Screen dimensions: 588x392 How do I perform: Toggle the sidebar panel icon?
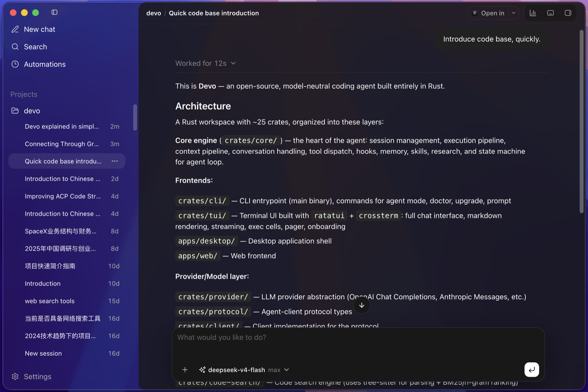point(54,12)
